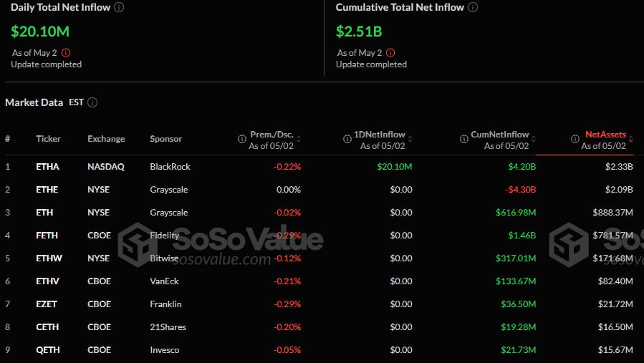Click the VanEck sponsor cell

[164, 281]
